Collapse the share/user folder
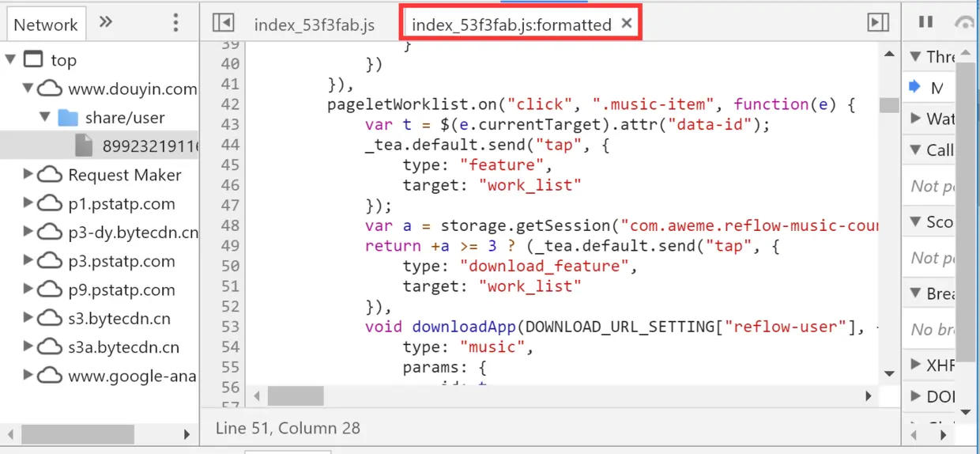The image size is (980, 454). click(x=46, y=118)
